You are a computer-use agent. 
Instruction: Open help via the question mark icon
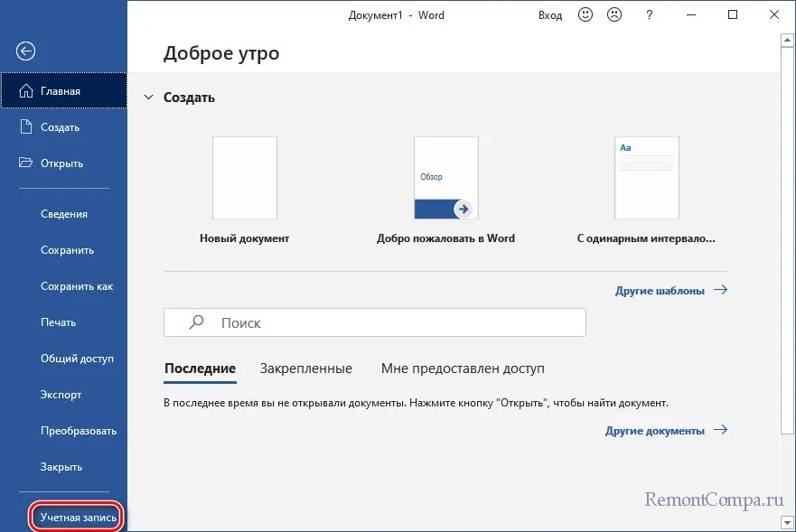coord(649,15)
